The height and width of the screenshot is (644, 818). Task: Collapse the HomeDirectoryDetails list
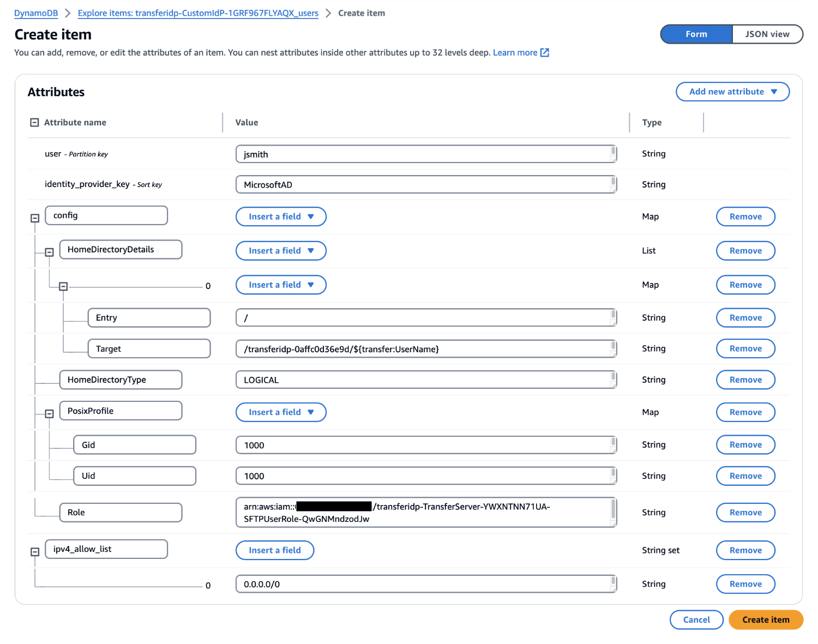(49, 252)
